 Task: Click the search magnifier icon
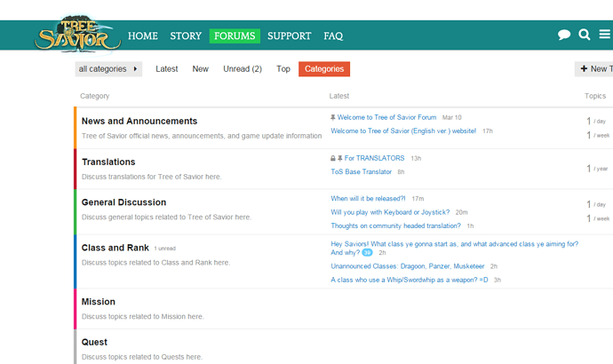(x=585, y=36)
